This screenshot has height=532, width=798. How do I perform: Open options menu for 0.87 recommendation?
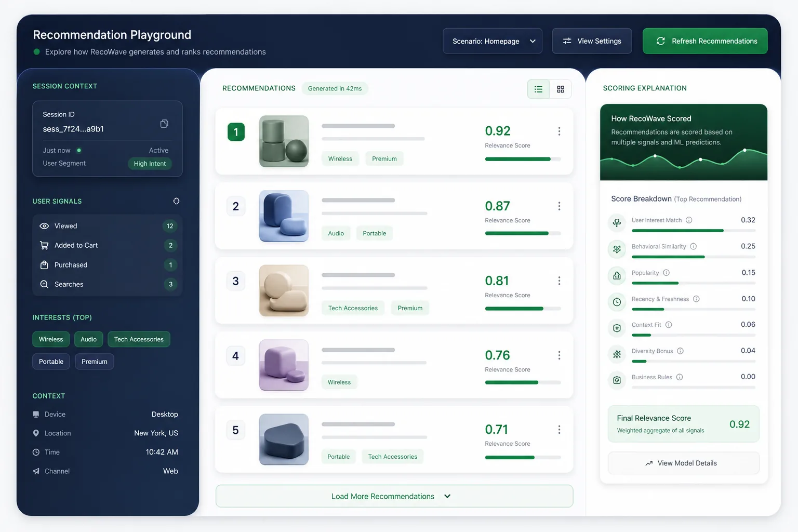[x=559, y=206]
